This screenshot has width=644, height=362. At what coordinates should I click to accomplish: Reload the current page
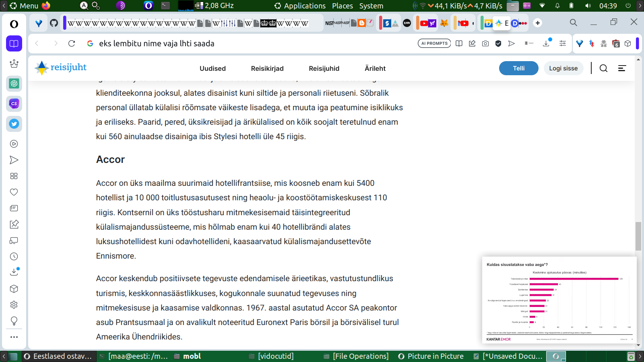click(72, 43)
